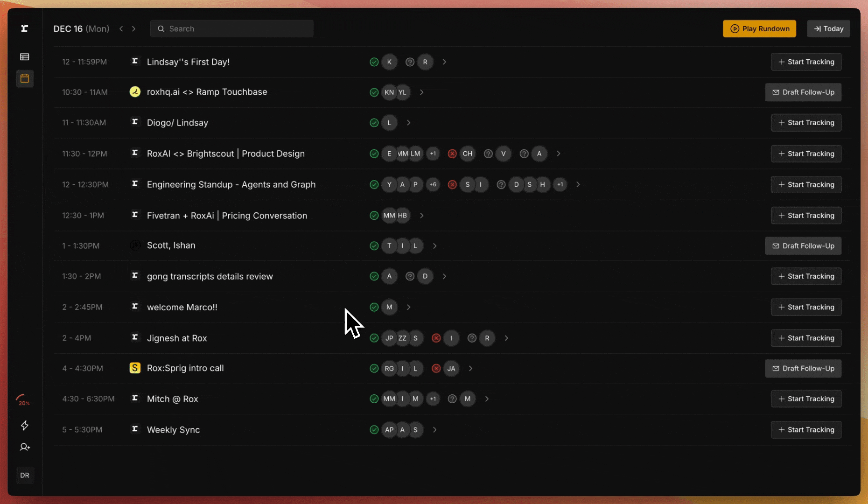Open the Fivetran + RoxAi Pricing Conversation meeting
The image size is (868, 504).
click(x=227, y=216)
